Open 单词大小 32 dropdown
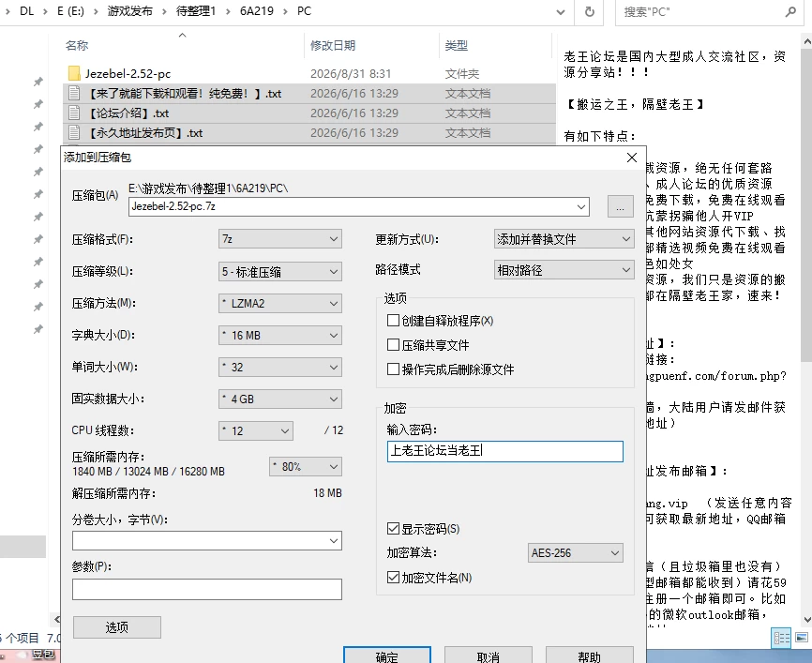Screen dimensions: 812x663 click(280, 368)
